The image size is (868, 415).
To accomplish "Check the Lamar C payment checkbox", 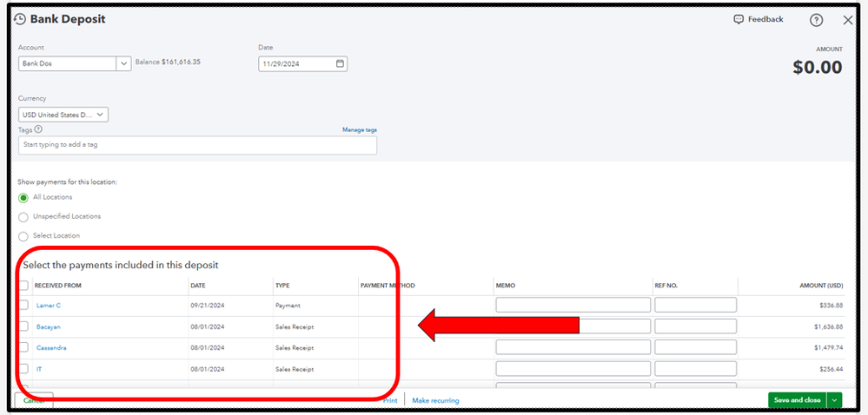I will 23,305.
